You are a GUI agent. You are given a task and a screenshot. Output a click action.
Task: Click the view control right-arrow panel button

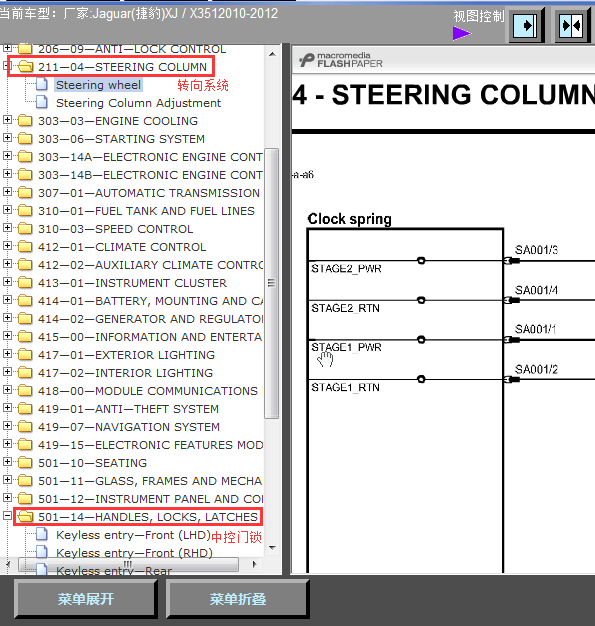pos(526,26)
